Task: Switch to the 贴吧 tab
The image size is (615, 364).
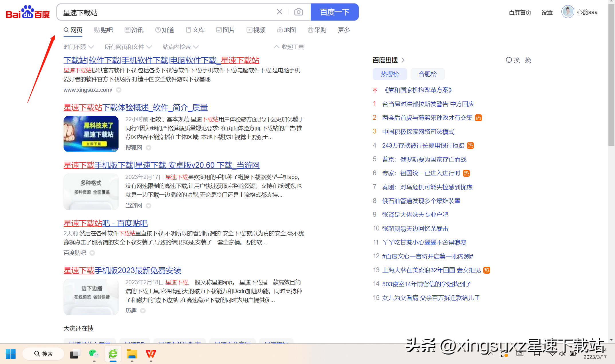Action: [x=103, y=30]
